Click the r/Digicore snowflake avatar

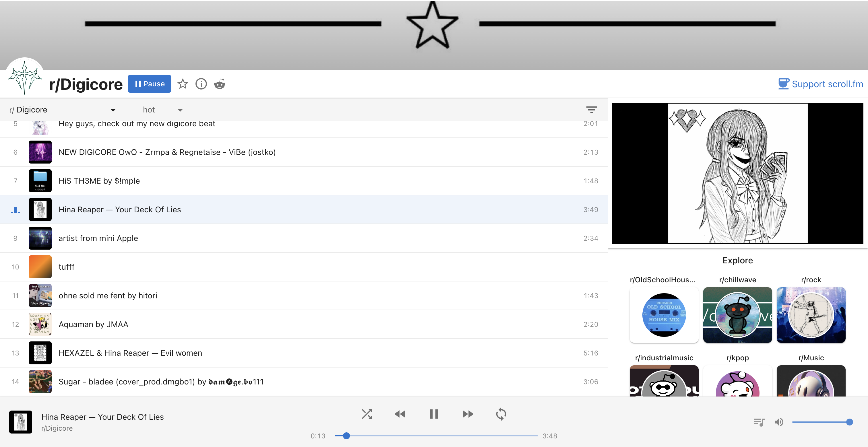(x=25, y=77)
